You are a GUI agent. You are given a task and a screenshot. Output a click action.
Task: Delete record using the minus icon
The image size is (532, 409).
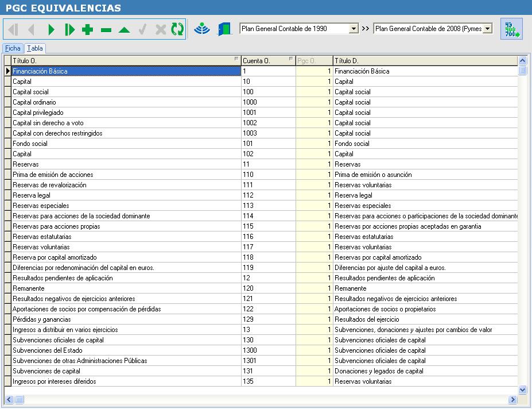(106, 29)
